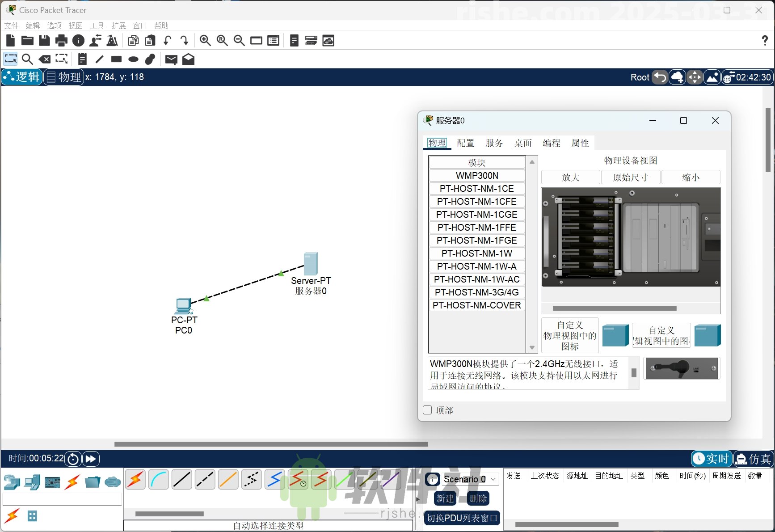Click the Redo arrow icon
The image size is (775, 532).
[184, 41]
